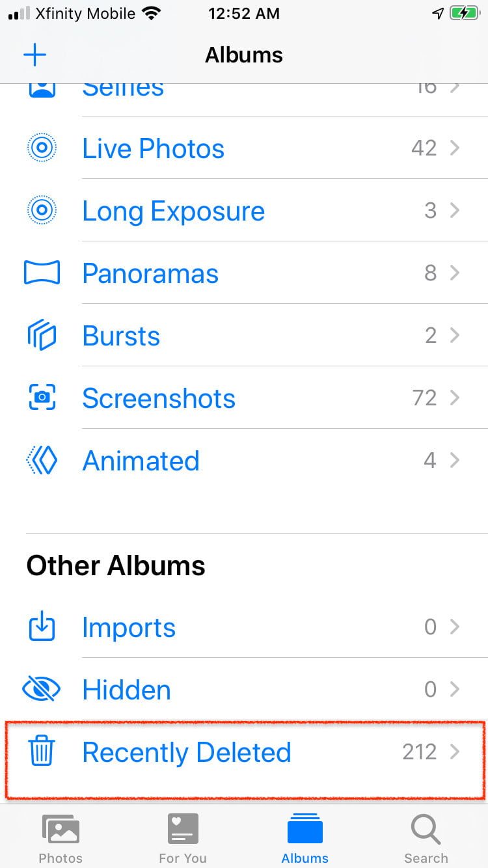Tap the Animated diamond icon
488x868 pixels.
click(x=42, y=461)
